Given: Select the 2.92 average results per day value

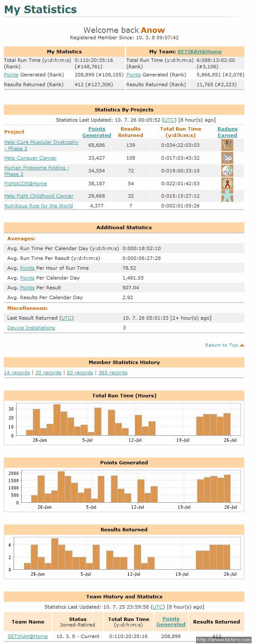Looking at the screenshot, I should 128,297.
